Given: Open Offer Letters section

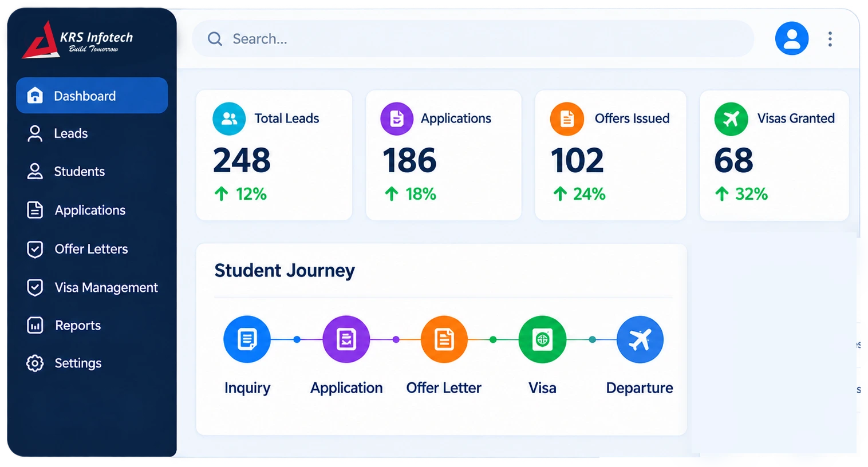Looking at the screenshot, I should pyautogui.click(x=77, y=249).
